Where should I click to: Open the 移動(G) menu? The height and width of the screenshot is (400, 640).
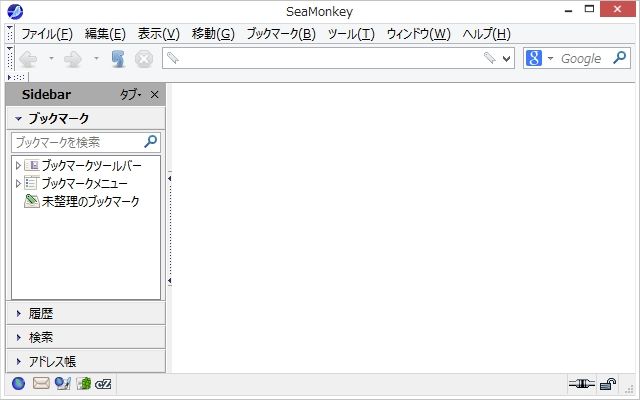(x=213, y=34)
